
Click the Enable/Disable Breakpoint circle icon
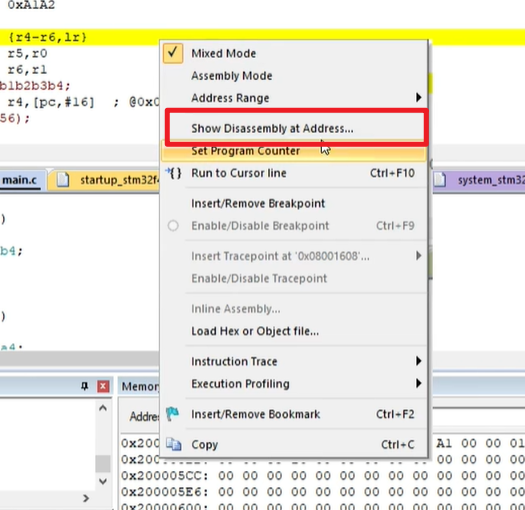[173, 226]
